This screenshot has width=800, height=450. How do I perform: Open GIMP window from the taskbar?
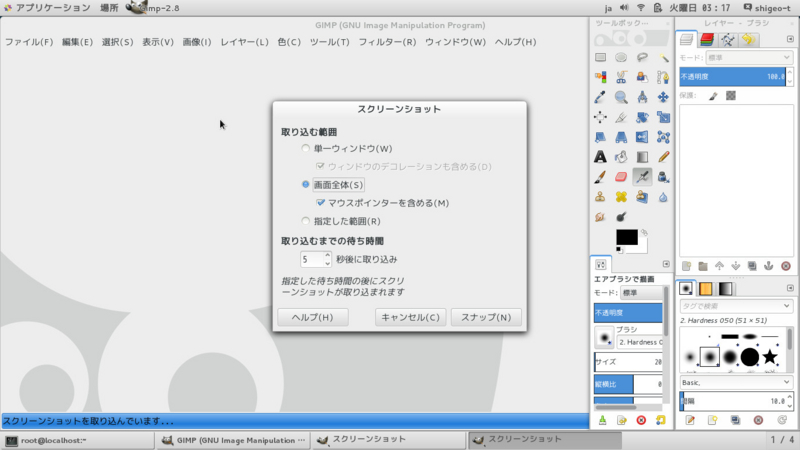[233, 440]
